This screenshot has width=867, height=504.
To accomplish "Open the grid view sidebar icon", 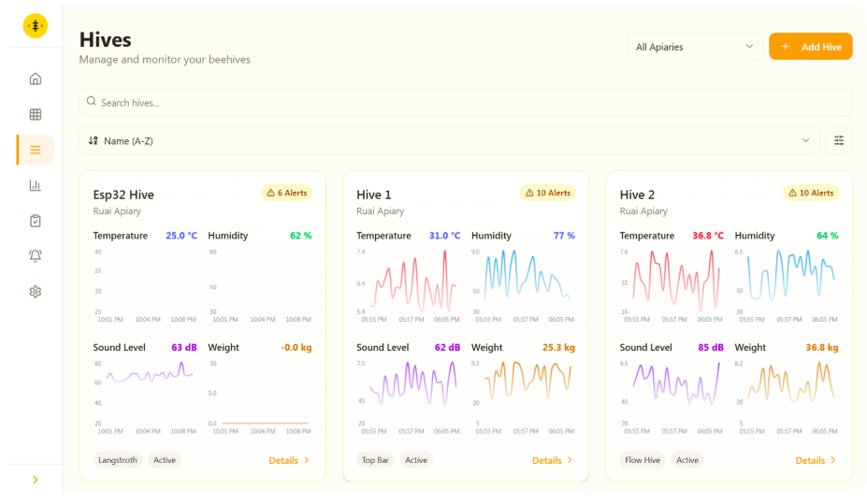I will coord(36,114).
